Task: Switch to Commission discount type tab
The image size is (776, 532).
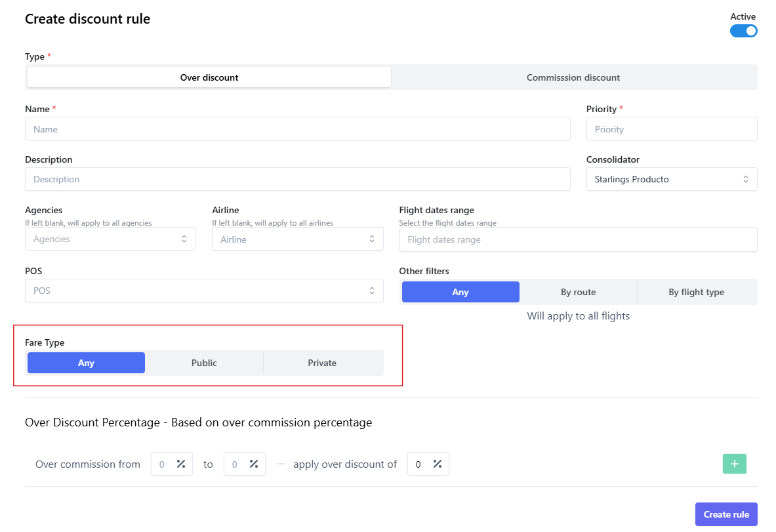Action: pos(573,77)
